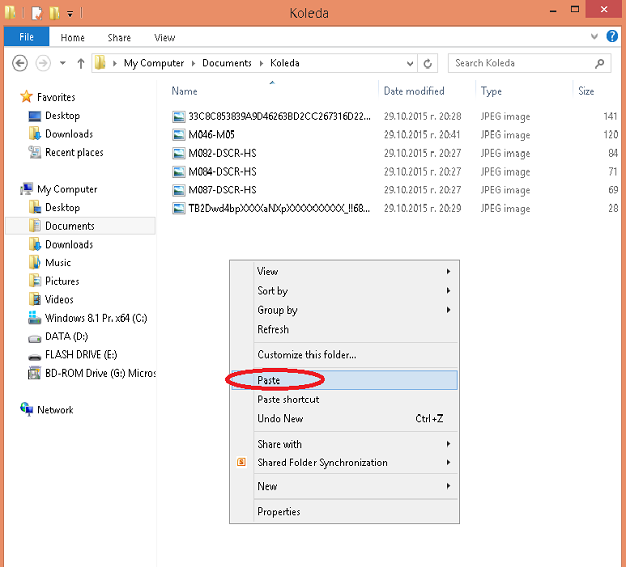Select the M046-M05 image file
The image size is (626, 567).
(x=212, y=135)
